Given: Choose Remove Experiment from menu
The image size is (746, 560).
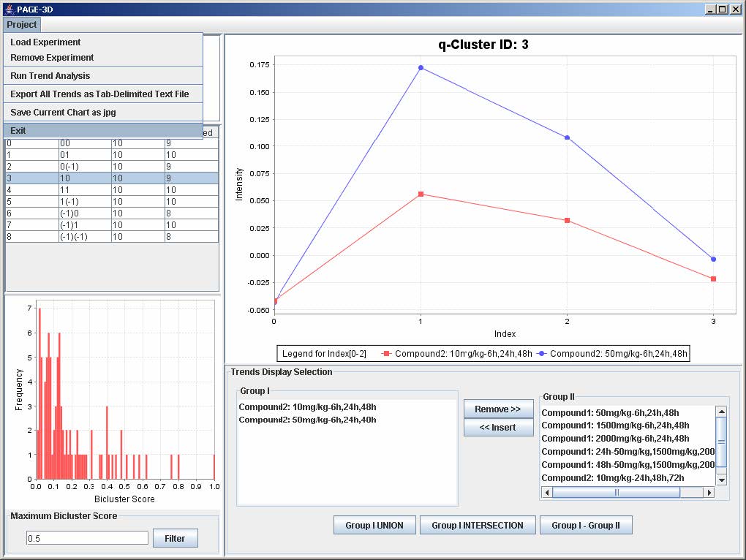Looking at the screenshot, I should [52, 58].
